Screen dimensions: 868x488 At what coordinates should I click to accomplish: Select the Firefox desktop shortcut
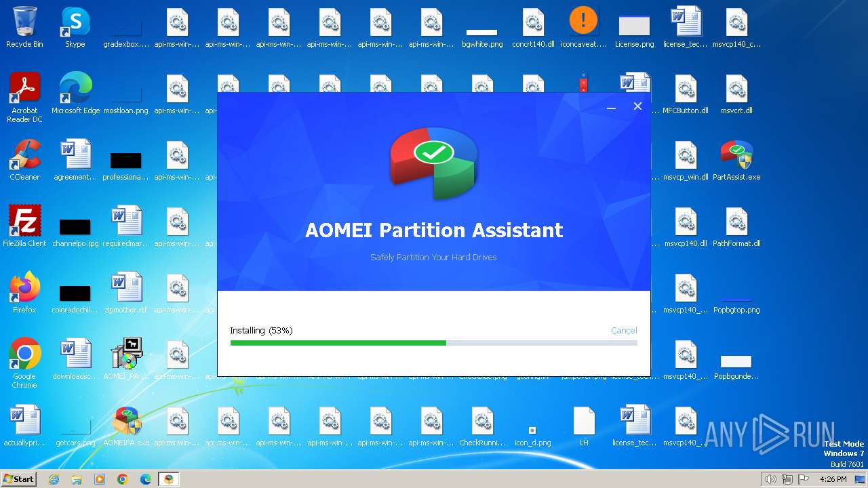pyautogui.click(x=24, y=293)
